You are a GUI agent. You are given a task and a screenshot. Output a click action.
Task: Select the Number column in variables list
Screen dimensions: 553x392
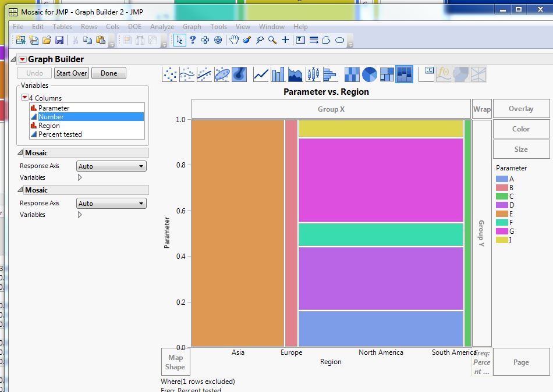(52, 116)
